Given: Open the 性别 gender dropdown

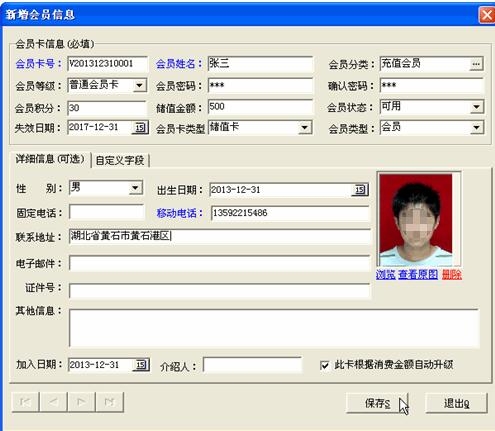Looking at the screenshot, I should coord(135,188).
